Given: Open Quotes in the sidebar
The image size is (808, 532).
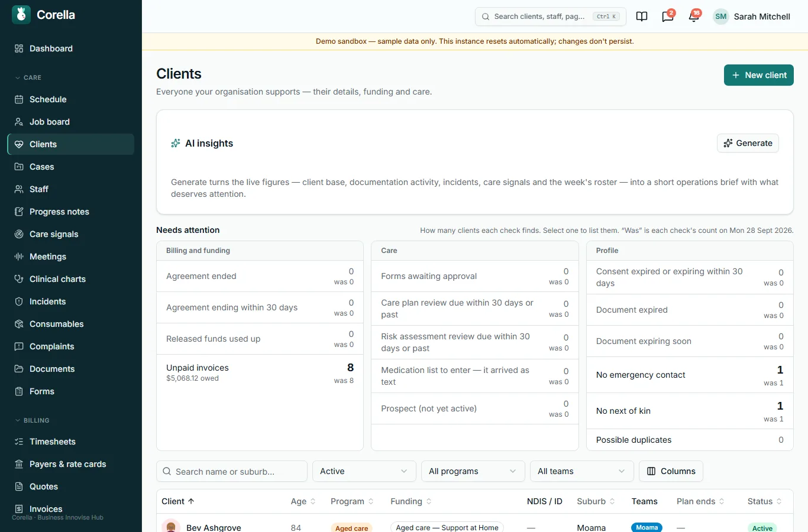Looking at the screenshot, I should (71, 486).
